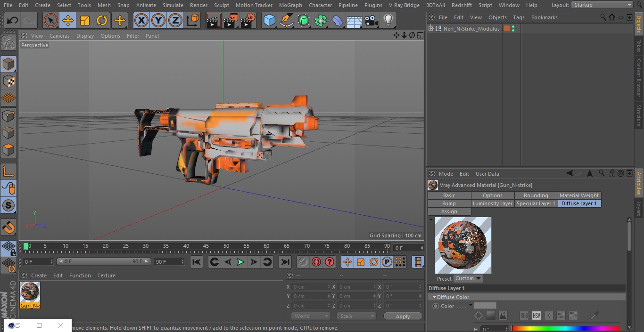Open the viewport Cameras menu

(59, 36)
